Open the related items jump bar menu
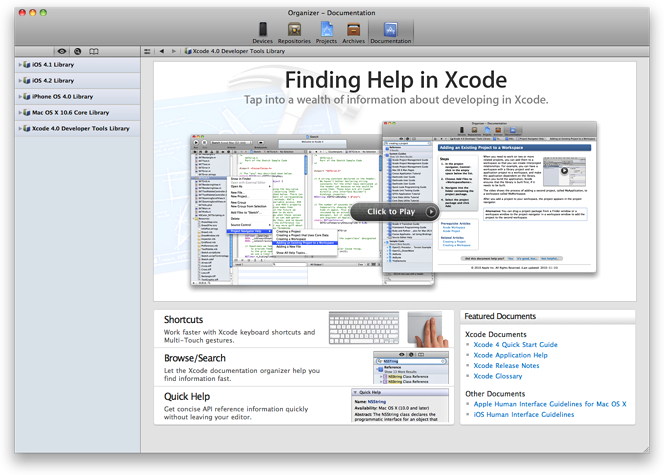 tap(147, 51)
